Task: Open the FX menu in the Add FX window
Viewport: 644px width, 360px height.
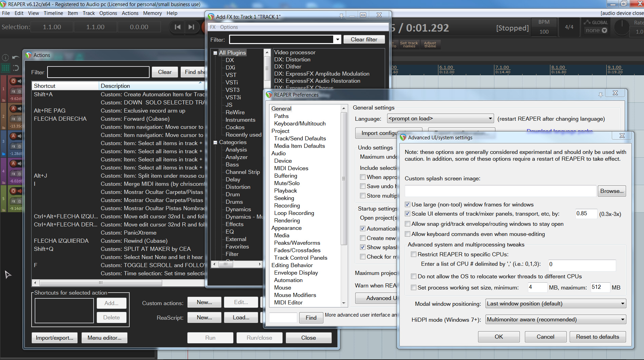Action: click(x=213, y=27)
